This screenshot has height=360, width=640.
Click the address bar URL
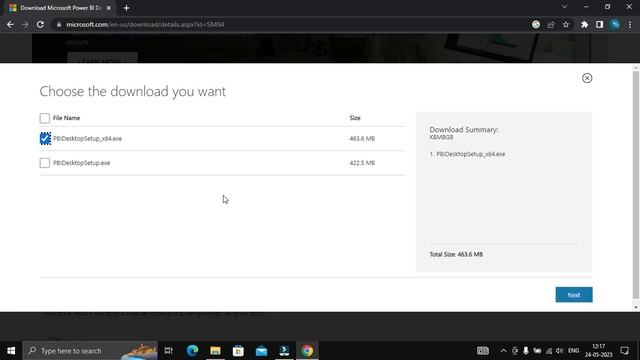145,24
